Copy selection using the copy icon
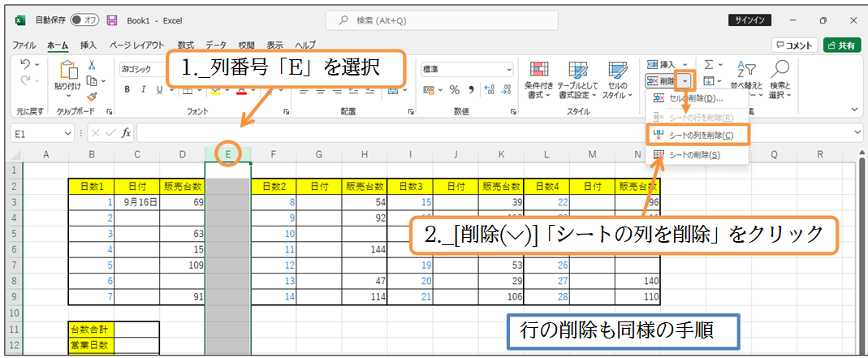The height and width of the screenshot is (358, 868). pos(92,81)
